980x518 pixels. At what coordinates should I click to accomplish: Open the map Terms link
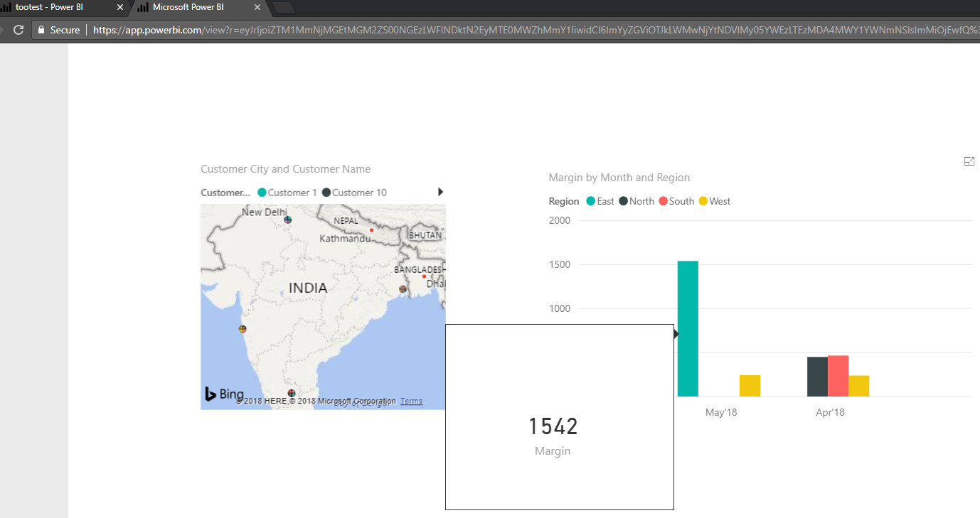[411, 401]
